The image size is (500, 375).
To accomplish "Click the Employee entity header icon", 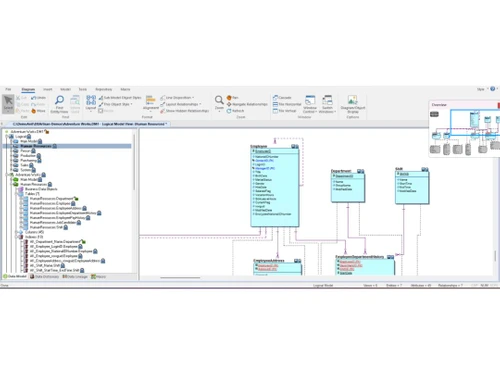I will coord(295,146).
